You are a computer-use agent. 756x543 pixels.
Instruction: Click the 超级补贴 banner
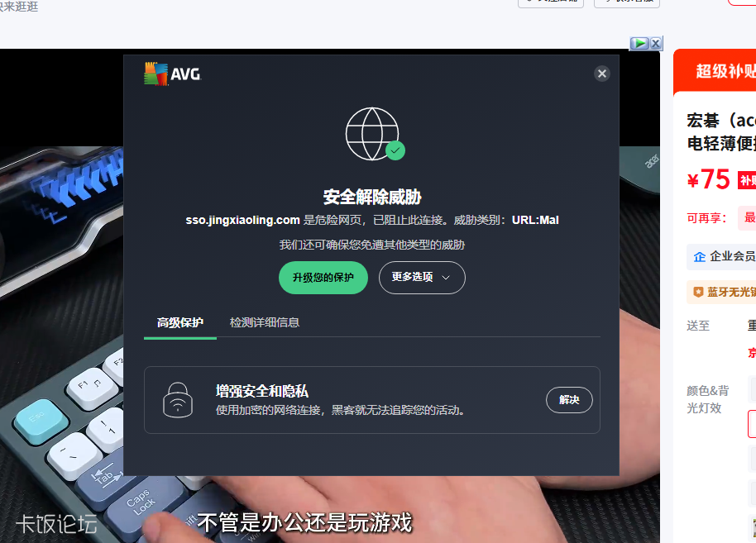click(x=715, y=71)
